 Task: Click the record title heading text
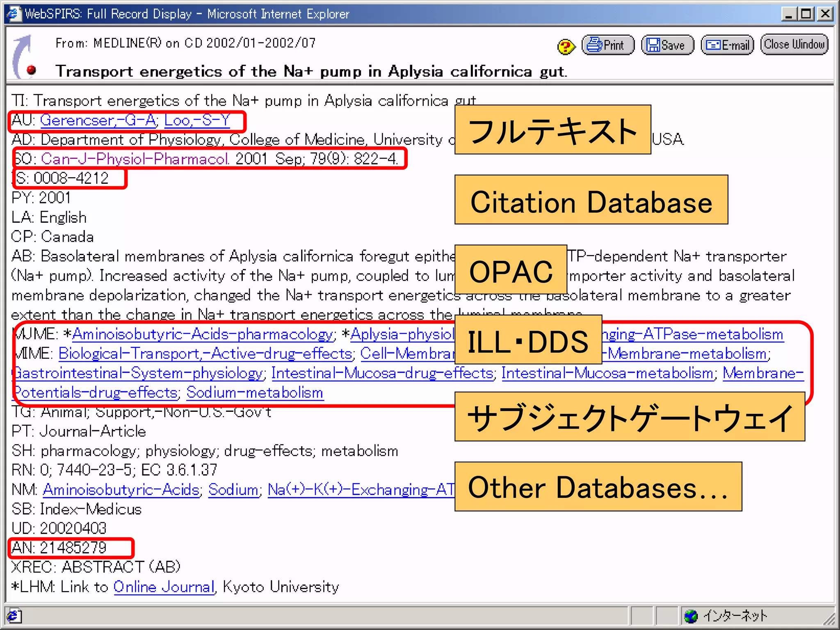pyautogui.click(x=312, y=71)
